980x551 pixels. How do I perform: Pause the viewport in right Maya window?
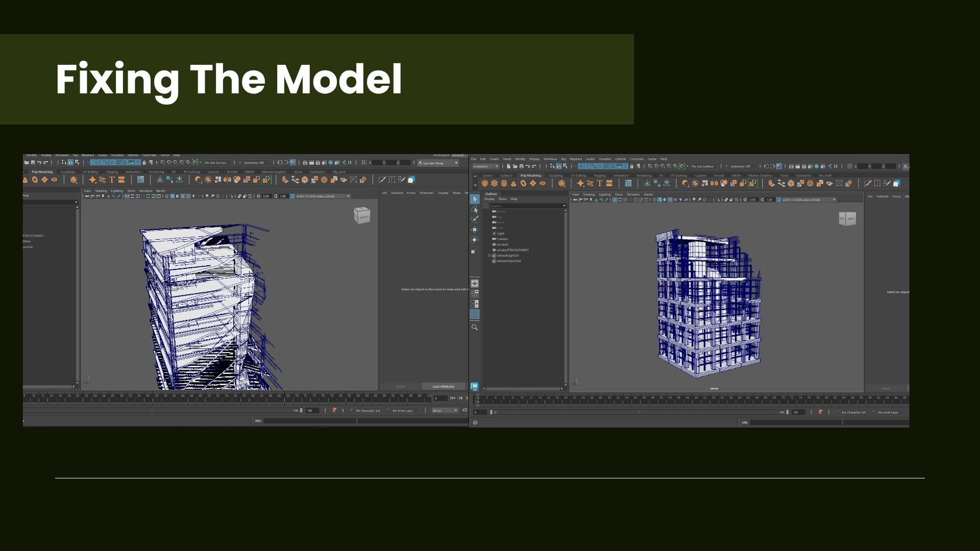click(836, 166)
